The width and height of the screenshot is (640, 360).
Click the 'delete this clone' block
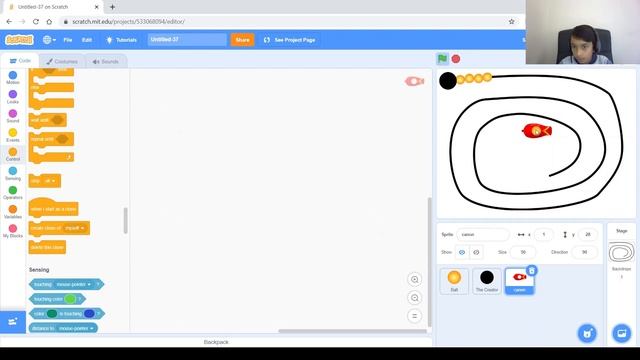pyautogui.click(x=47, y=247)
